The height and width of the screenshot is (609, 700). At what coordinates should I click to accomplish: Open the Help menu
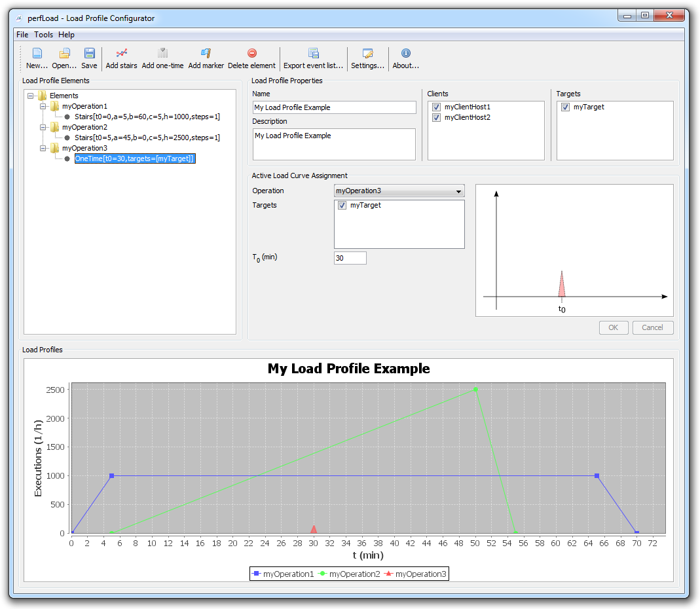pyautogui.click(x=66, y=35)
